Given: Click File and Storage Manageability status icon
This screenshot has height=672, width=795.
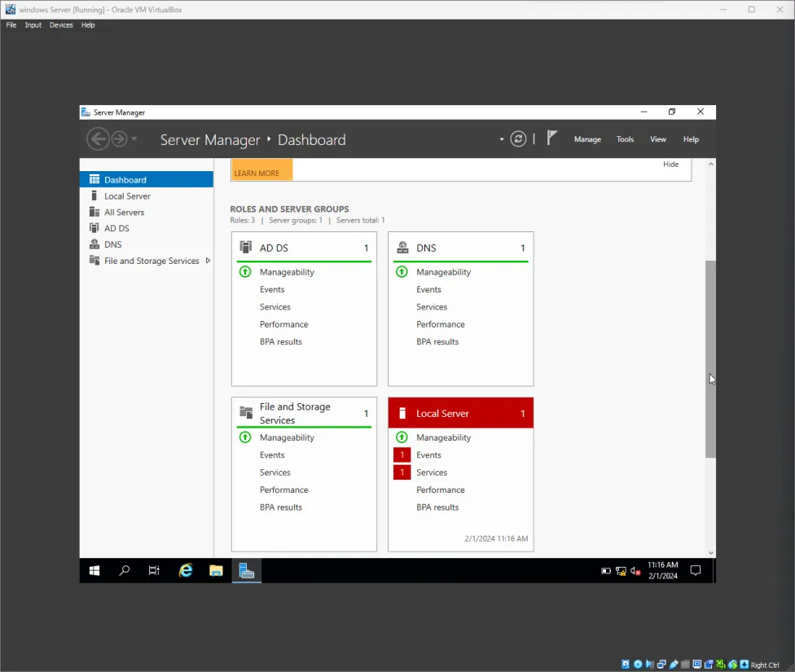Looking at the screenshot, I should (x=245, y=437).
